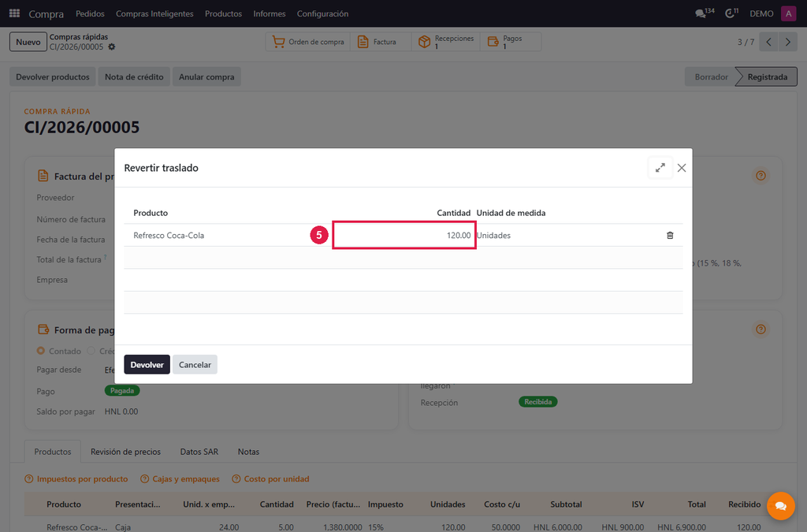Open the user avatar A menu

coord(788,13)
